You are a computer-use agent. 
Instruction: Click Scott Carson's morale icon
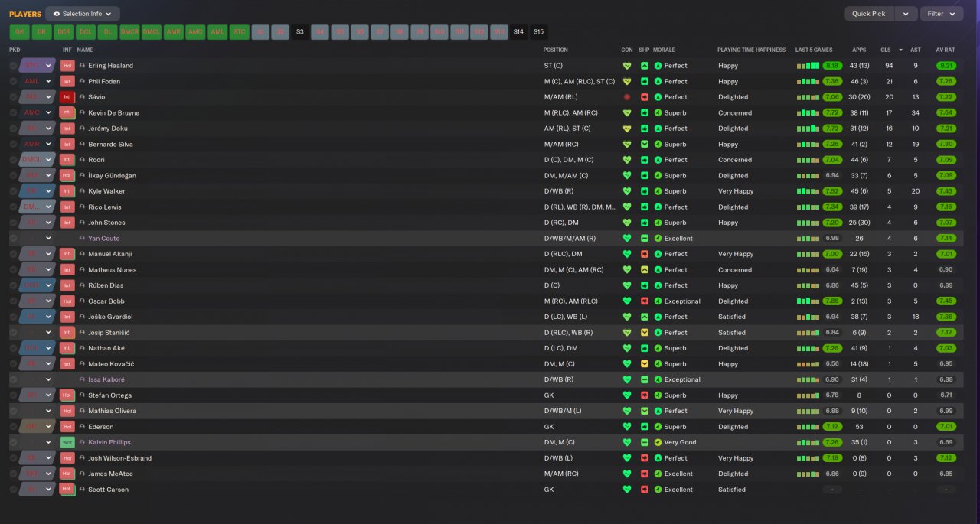(658, 490)
